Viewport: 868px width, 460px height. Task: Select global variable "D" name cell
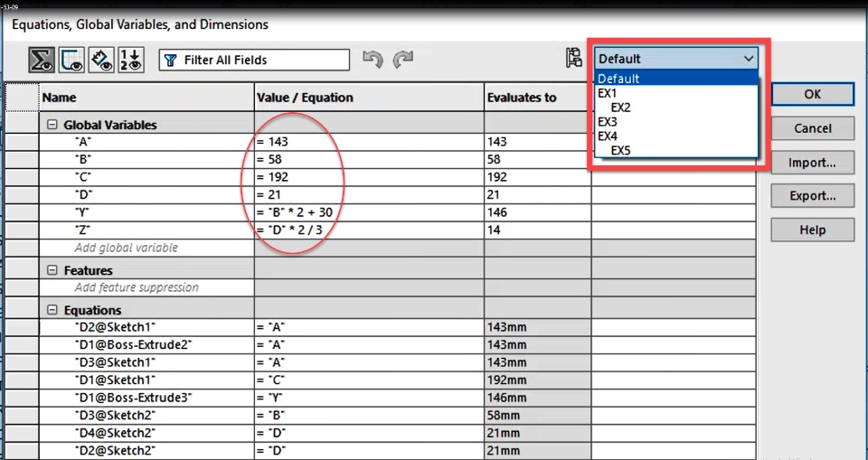(146, 195)
